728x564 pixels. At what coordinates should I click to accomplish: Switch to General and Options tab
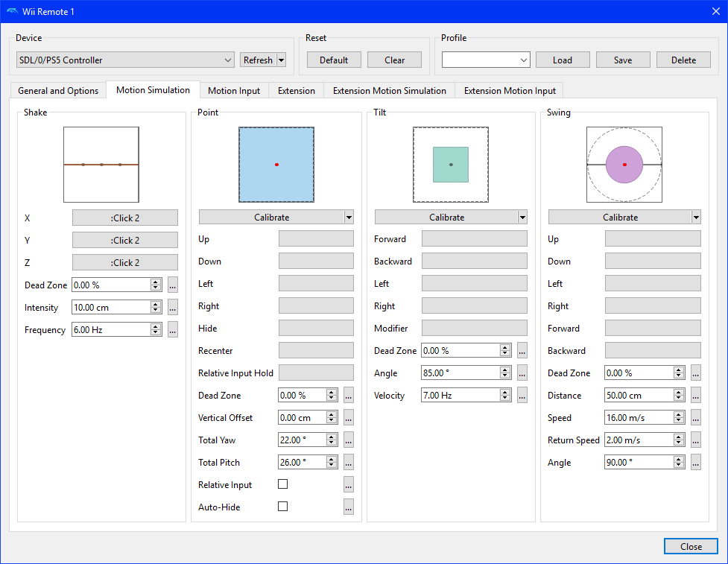(58, 90)
